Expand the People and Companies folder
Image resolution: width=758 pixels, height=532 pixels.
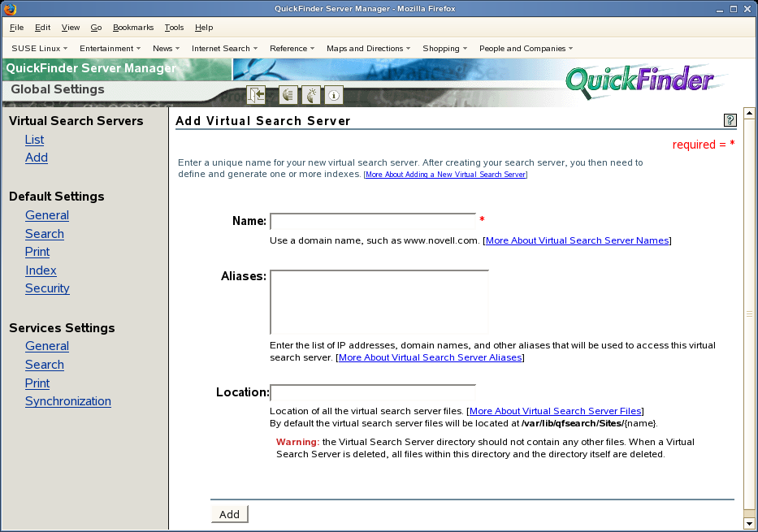point(526,48)
